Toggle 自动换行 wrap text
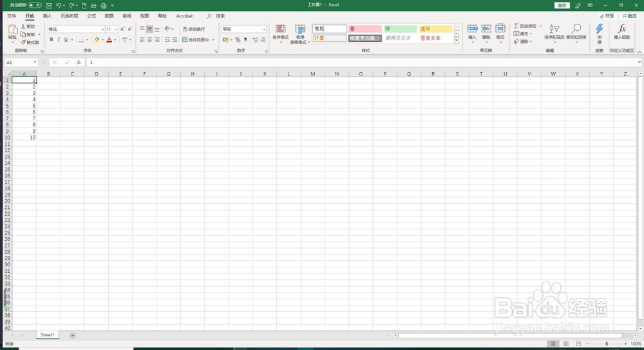 (193, 29)
